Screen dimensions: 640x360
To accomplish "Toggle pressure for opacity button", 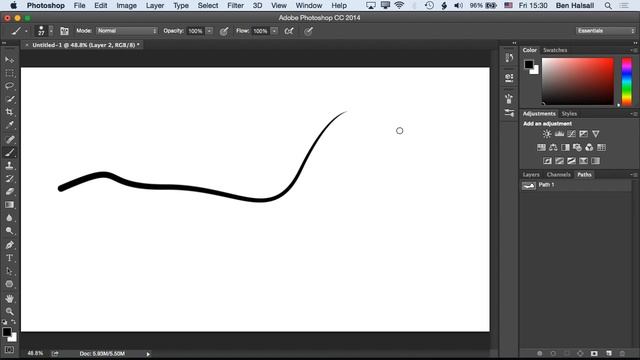I will pyautogui.click(x=224, y=31).
